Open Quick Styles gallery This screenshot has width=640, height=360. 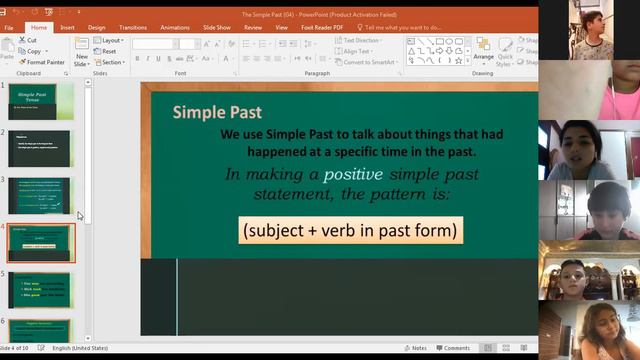505,52
